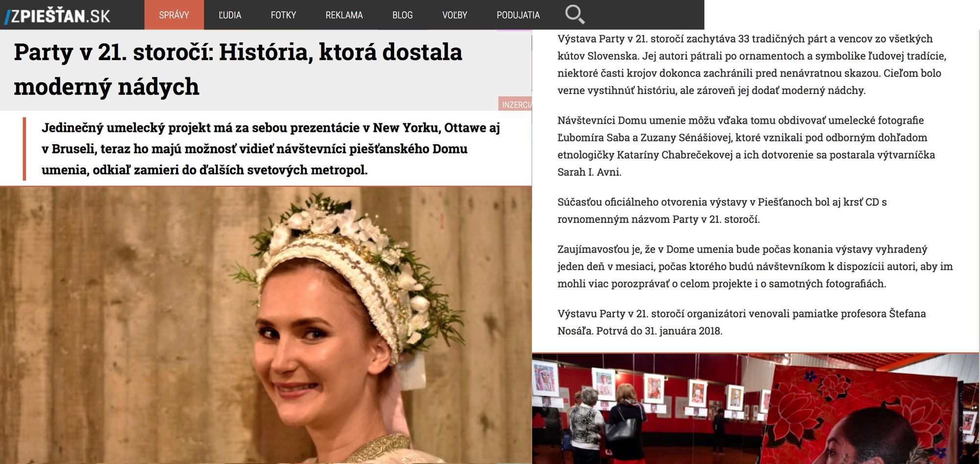Open the ZPIEŠŤAN.SK site logo
The image size is (980, 464).
pos(57,16)
